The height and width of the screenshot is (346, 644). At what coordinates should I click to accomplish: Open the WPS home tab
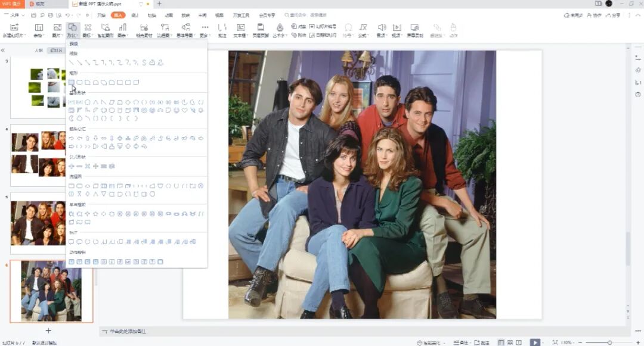[x=13, y=4]
